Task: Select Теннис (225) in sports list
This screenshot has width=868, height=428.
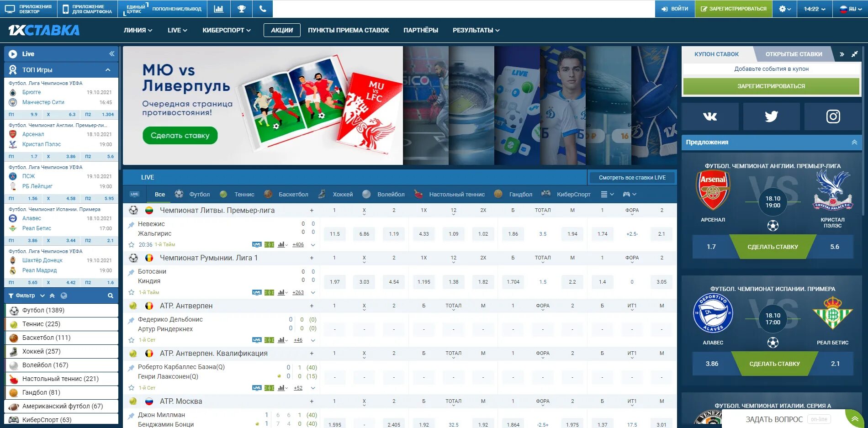Action: click(61, 324)
